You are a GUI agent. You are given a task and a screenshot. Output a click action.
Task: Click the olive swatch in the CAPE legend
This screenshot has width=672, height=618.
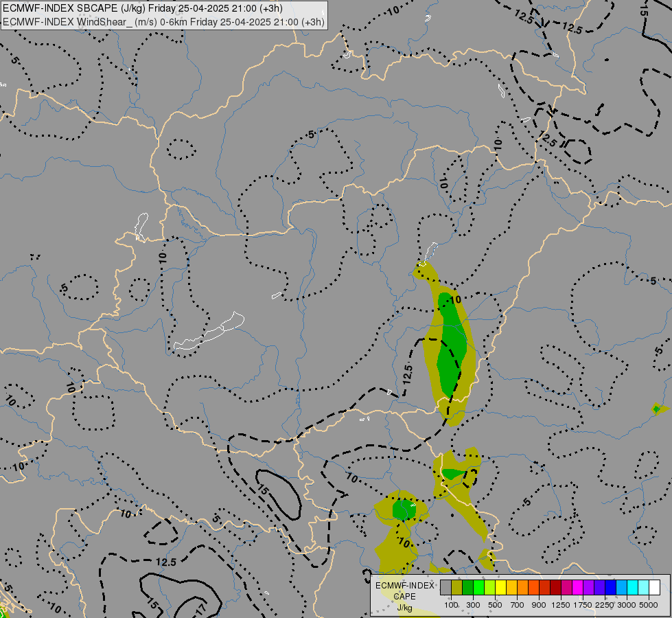pyautogui.click(x=456, y=588)
